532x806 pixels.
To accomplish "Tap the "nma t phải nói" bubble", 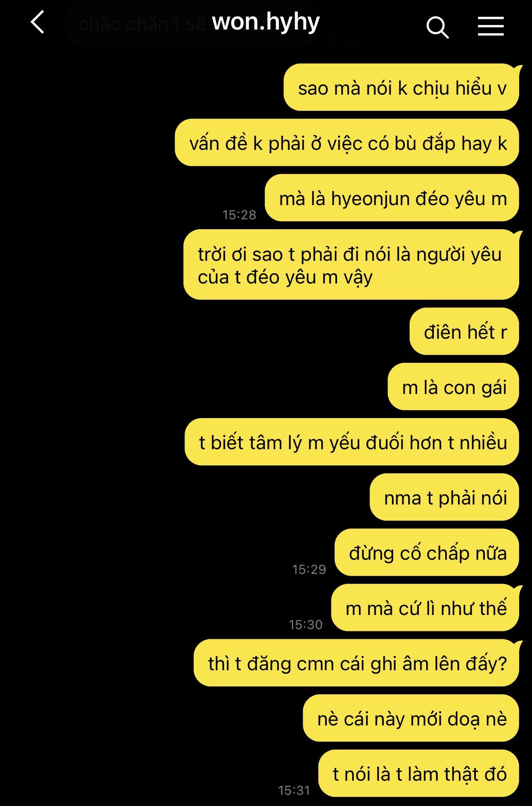I will tap(444, 497).
